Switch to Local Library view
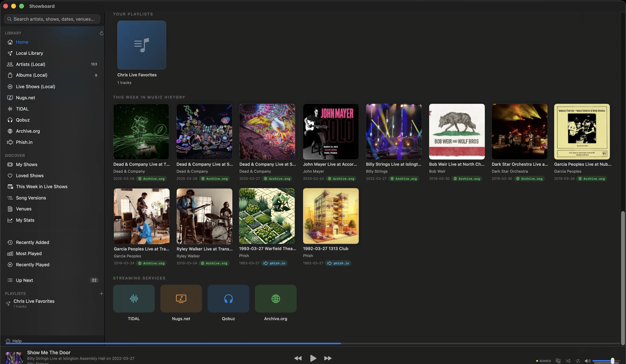The height and width of the screenshot is (364, 626). click(x=29, y=53)
